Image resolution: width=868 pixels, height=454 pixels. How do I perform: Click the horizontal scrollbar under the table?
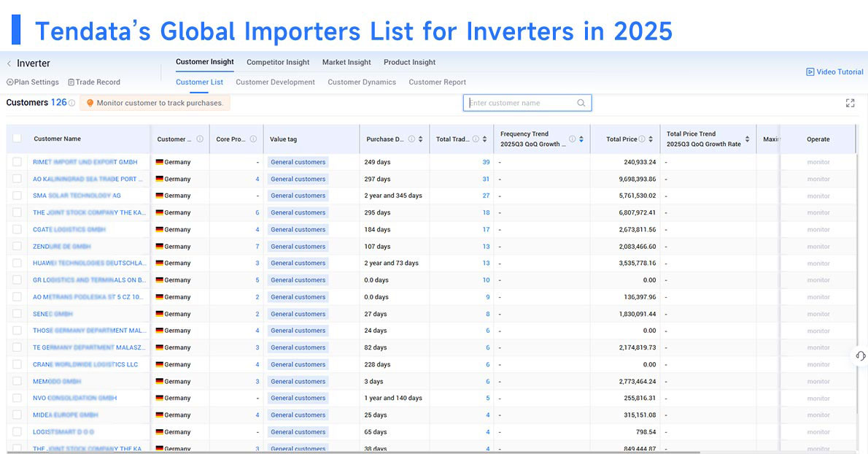(354, 453)
